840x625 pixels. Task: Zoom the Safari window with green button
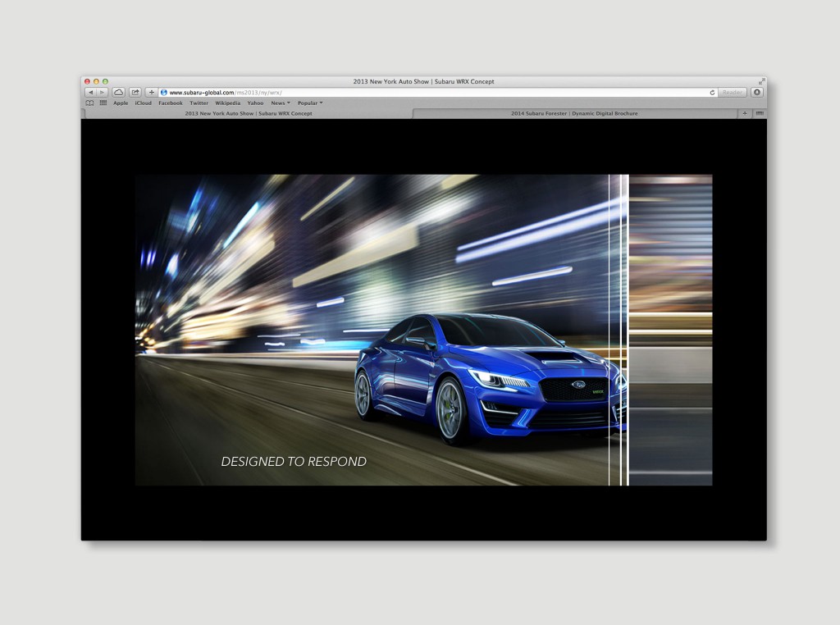point(106,81)
